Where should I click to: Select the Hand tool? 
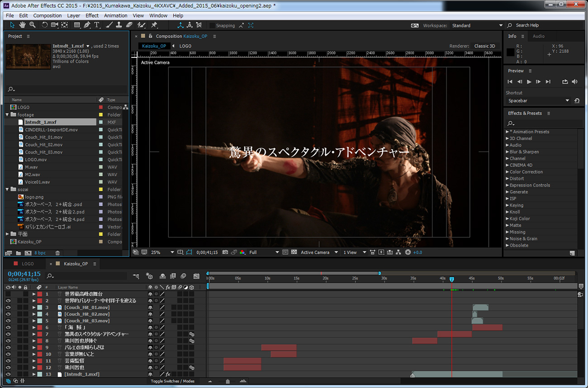tap(22, 25)
